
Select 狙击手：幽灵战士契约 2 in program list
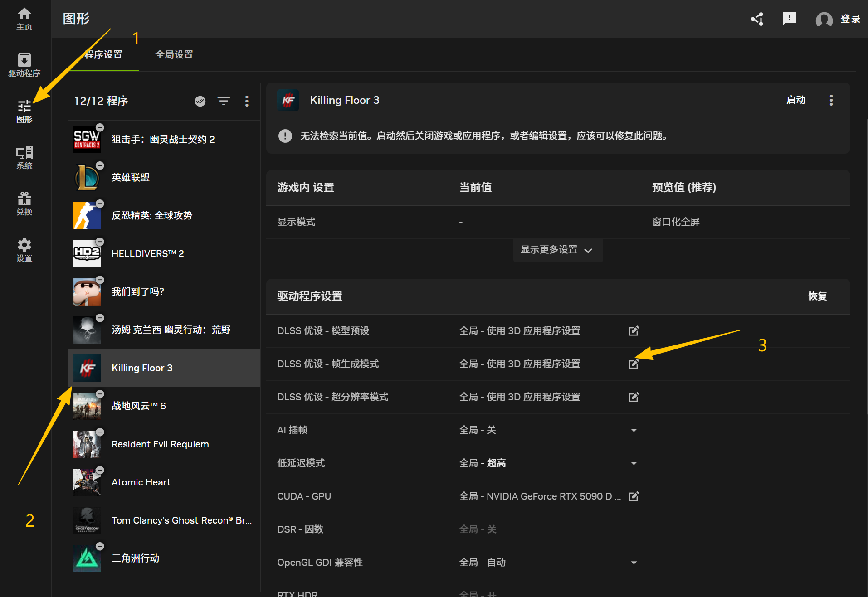click(164, 140)
